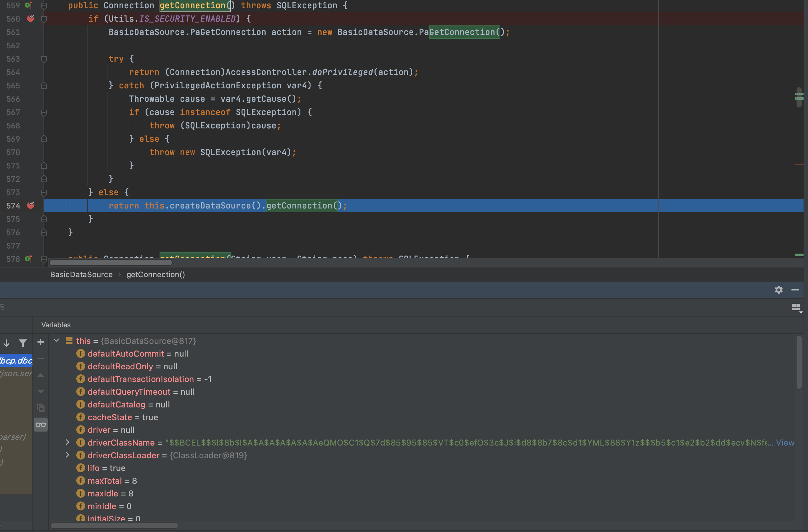Select the highlighted dbcp.dbcp stack frame

coord(16,360)
